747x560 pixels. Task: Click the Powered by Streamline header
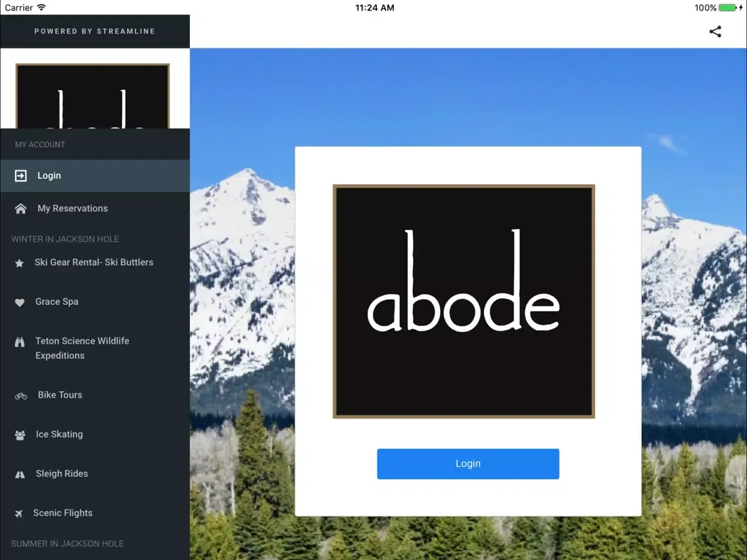(95, 31)
